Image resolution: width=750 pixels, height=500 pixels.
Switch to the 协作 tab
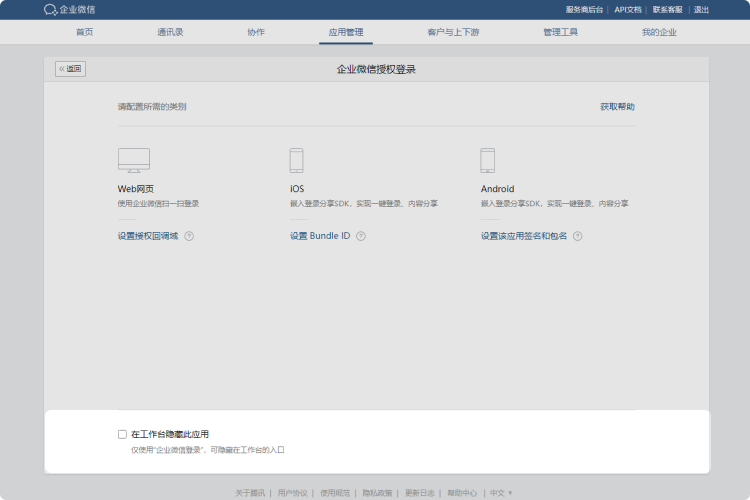[x=256, y=32]
